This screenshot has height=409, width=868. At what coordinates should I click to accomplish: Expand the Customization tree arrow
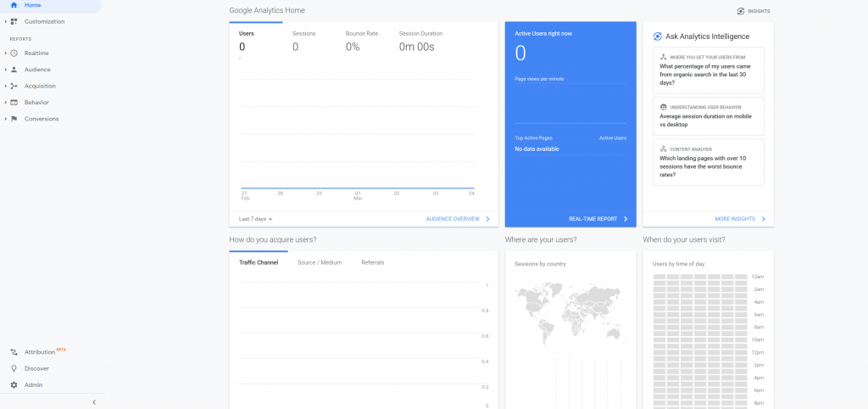click(x=6, y=21)
